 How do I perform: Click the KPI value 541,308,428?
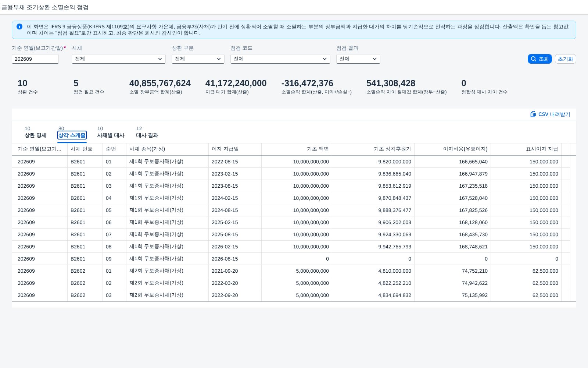[391, 83]
